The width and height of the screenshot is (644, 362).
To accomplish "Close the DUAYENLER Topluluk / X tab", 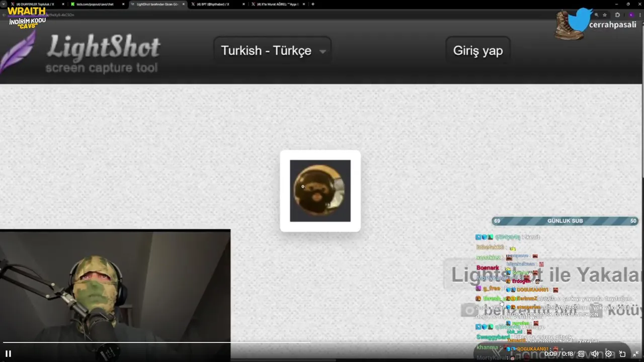I will (x=63, y=4).
